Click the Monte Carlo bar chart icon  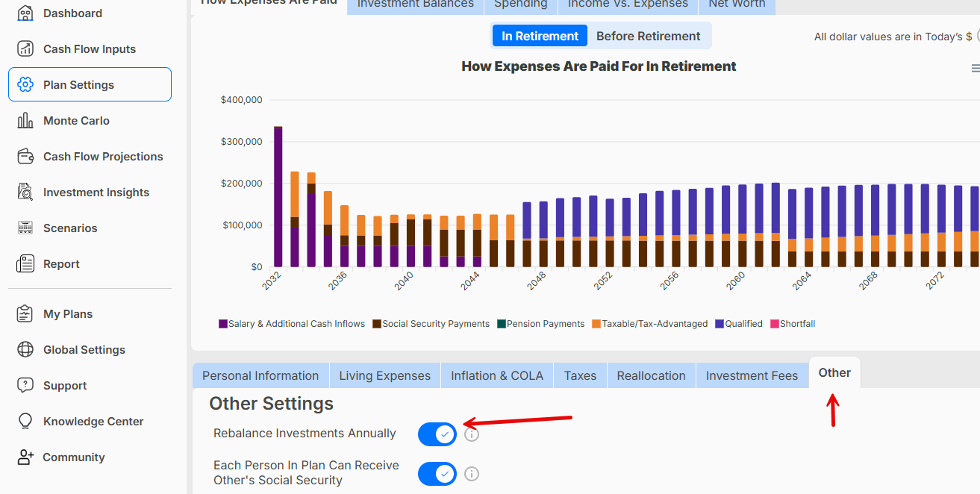[25, 121]
